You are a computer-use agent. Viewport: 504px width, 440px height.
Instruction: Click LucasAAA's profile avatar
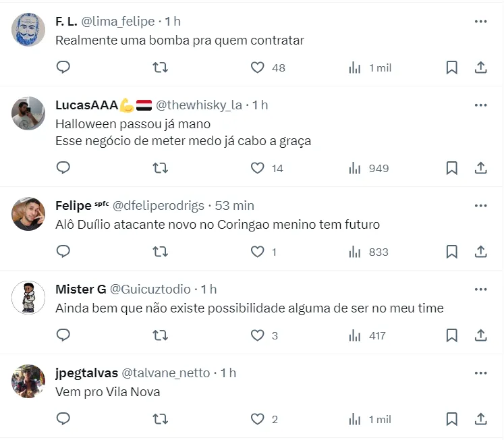(28, 113)
